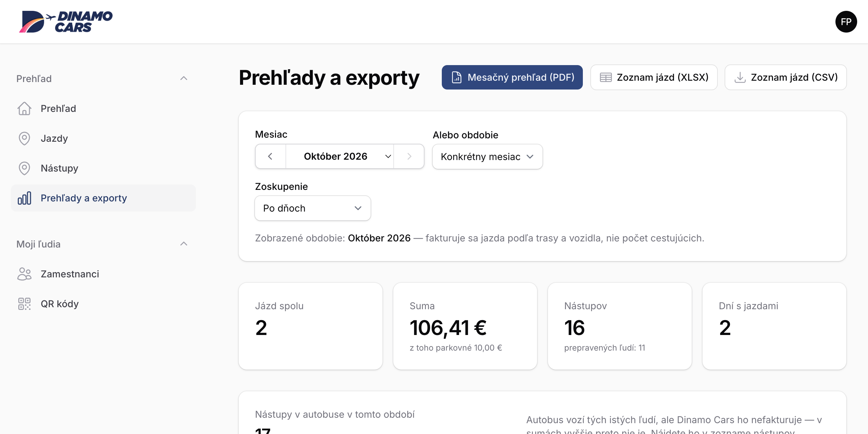Image resolution: width=868 pixels, height=434 pixels.
Task: Open QR kódy in sidebar
Action: [x=103, y=304]
